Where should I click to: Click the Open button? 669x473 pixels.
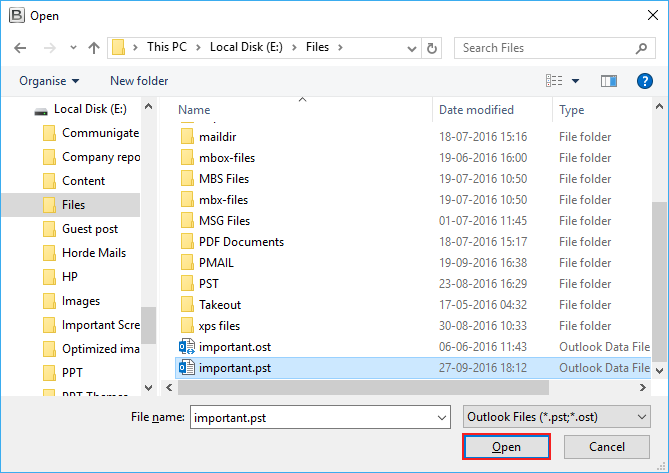pos(506,447)
